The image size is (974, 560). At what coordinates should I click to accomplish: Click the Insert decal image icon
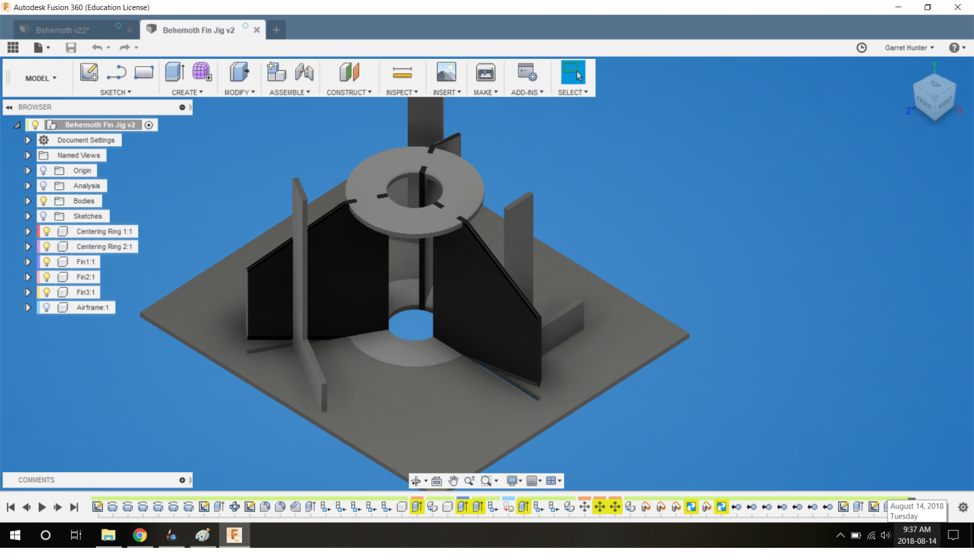(x=446, y=72)
